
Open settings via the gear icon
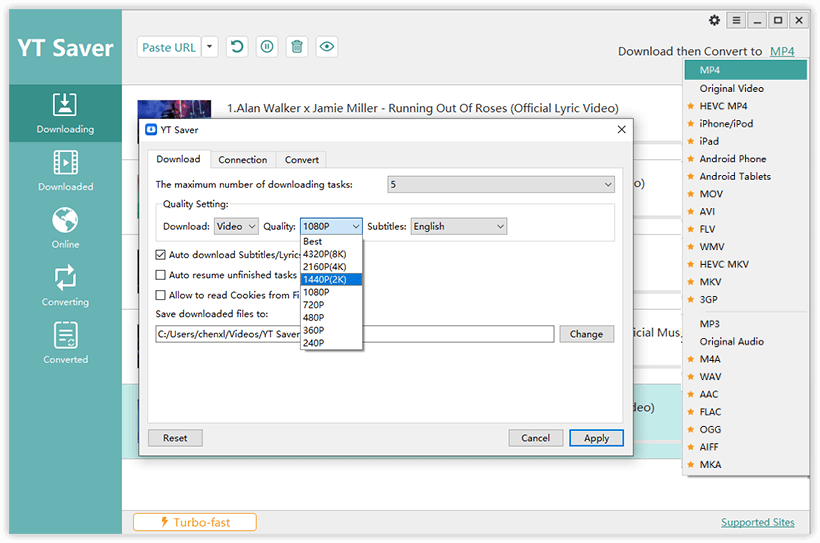click(x=714, y=20)
